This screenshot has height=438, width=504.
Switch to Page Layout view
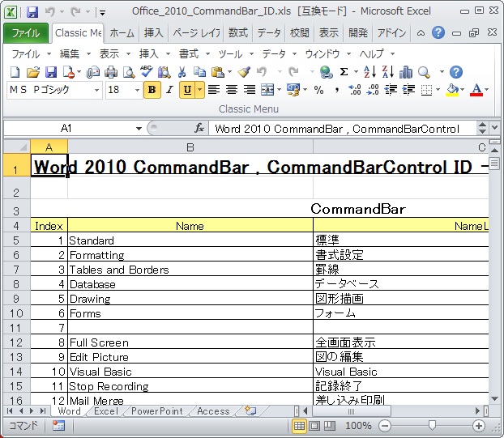314,426
